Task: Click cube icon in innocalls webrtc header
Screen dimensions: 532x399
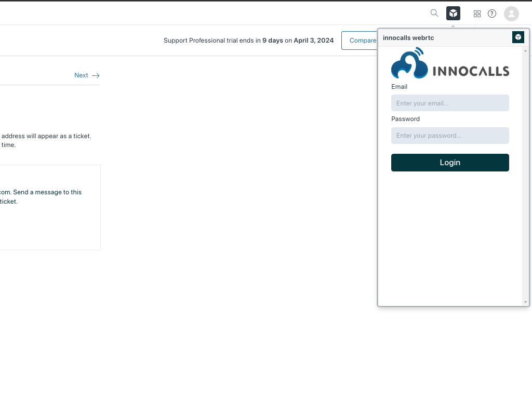Action: [x=518, y=37]
